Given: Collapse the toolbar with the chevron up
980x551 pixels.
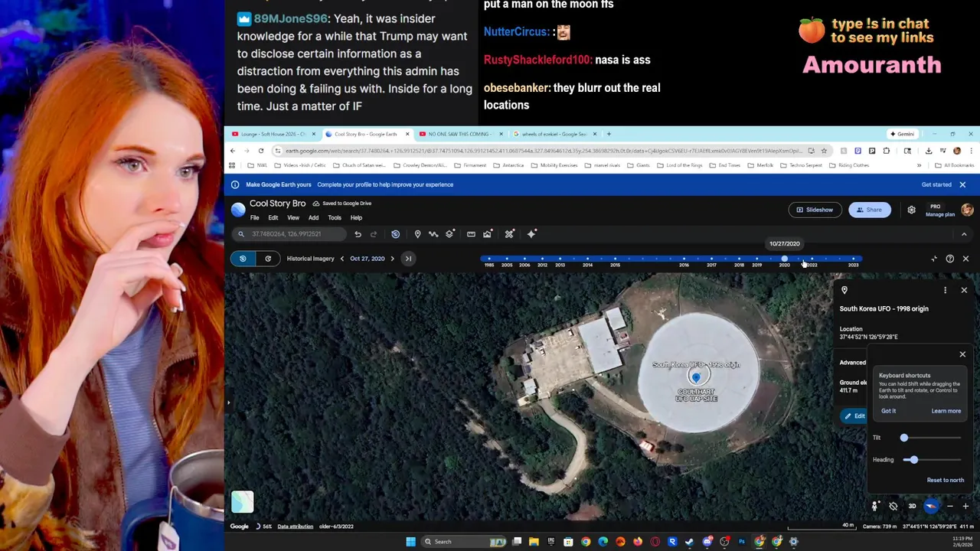Looking at the screenshot, I should click(x=964, y=234).
